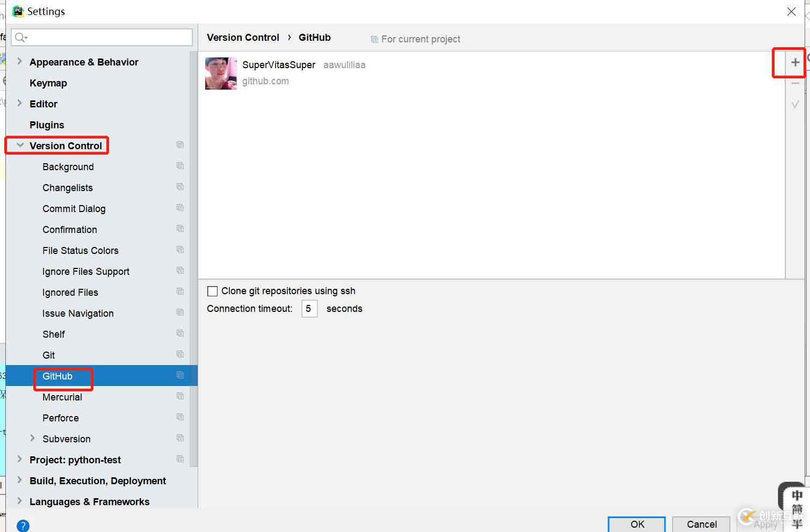Close the Settings dialog

791,11
